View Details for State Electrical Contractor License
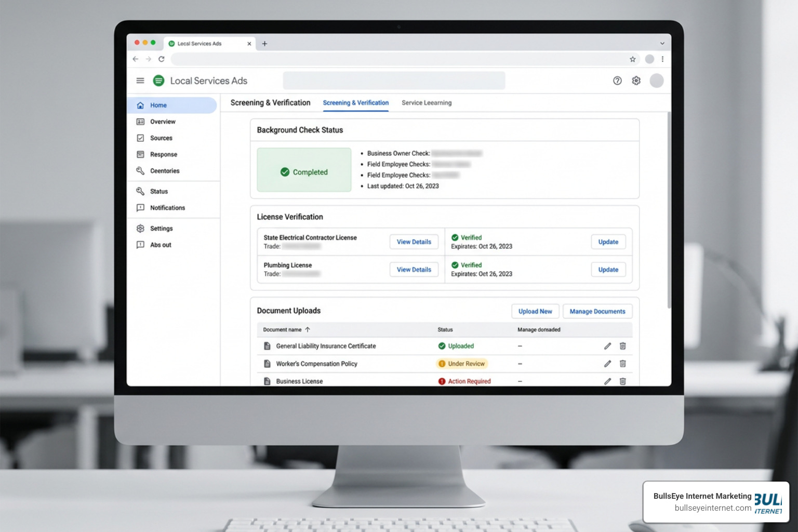The image size is (798, 532). [414, 242]
